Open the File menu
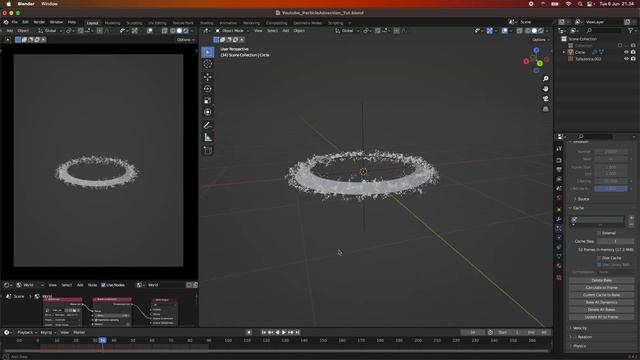 (x=15, y=22)
